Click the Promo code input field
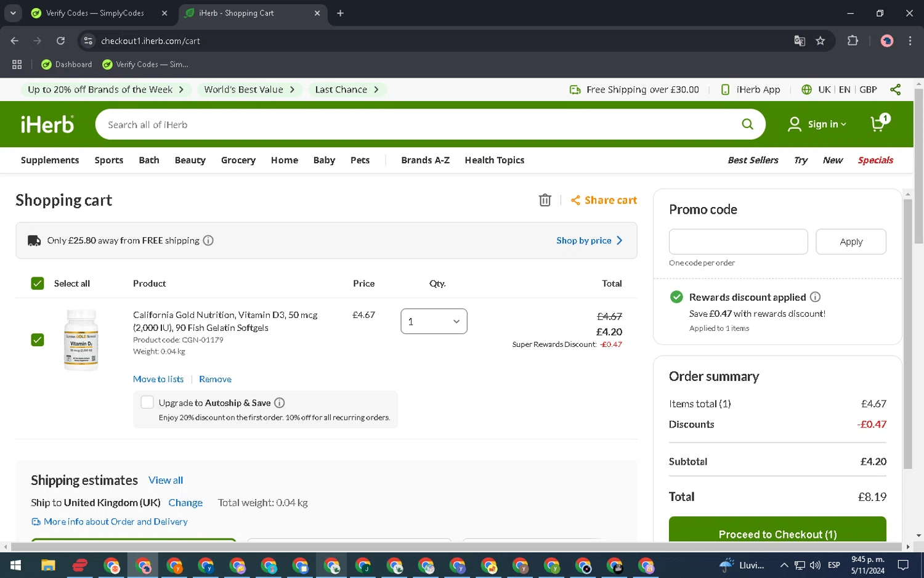924x578 pixels. click(738, 242)
